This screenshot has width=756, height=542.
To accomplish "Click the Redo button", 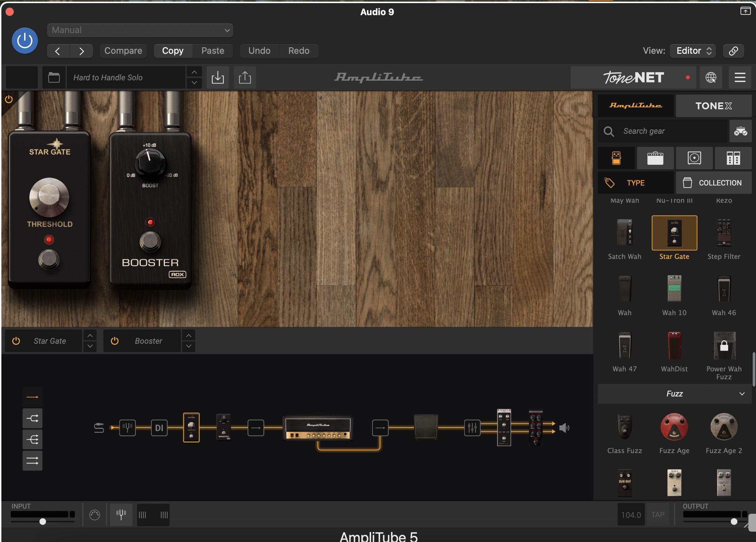I will tap(299, 51).
